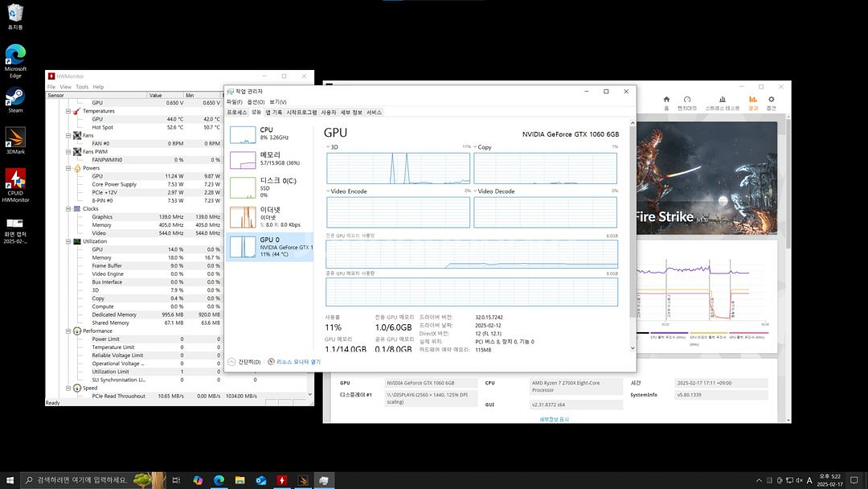Open the 3DMark desktop shortcut
Viewport: 868px width, 489px height.
tap(15, 141)
